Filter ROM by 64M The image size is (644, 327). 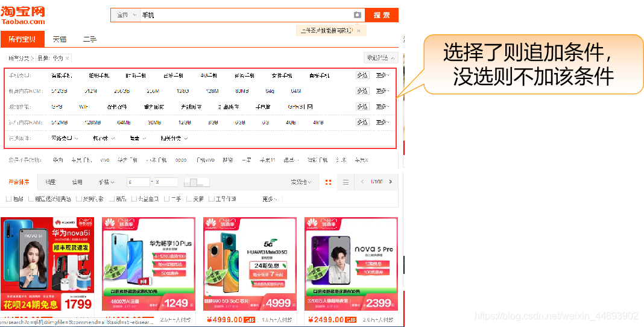click(x=295, y=90)
